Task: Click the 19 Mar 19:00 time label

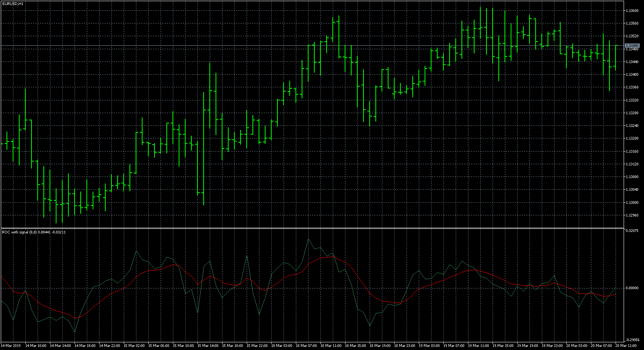Action: point(528,346)
